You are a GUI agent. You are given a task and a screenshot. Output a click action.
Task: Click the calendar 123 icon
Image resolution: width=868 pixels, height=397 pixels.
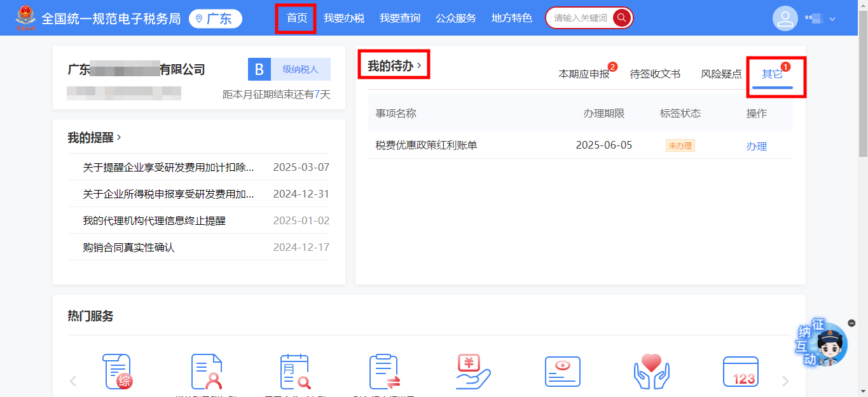click(x=740, y=372)
